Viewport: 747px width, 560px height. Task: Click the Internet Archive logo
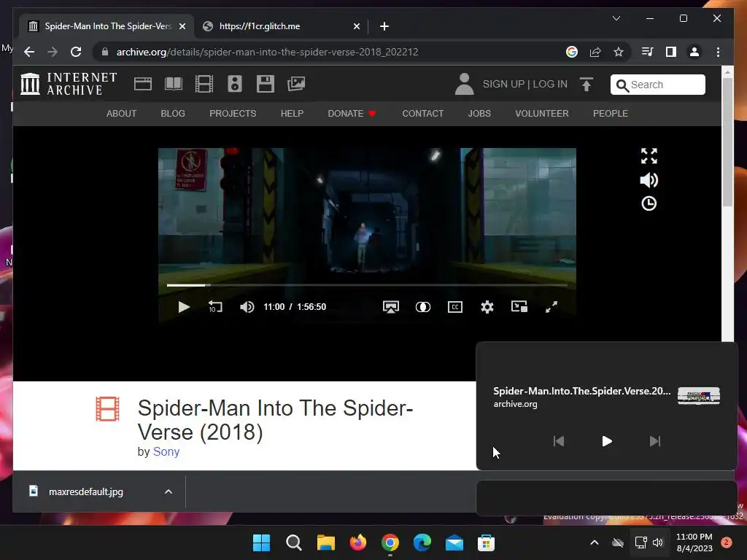point(69,85)
